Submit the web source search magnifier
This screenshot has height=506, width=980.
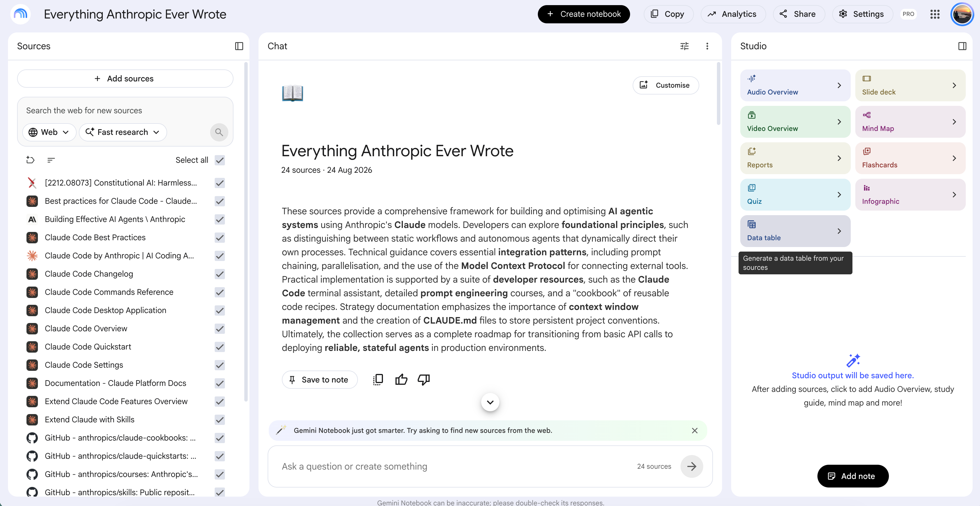tap(219, 132)
